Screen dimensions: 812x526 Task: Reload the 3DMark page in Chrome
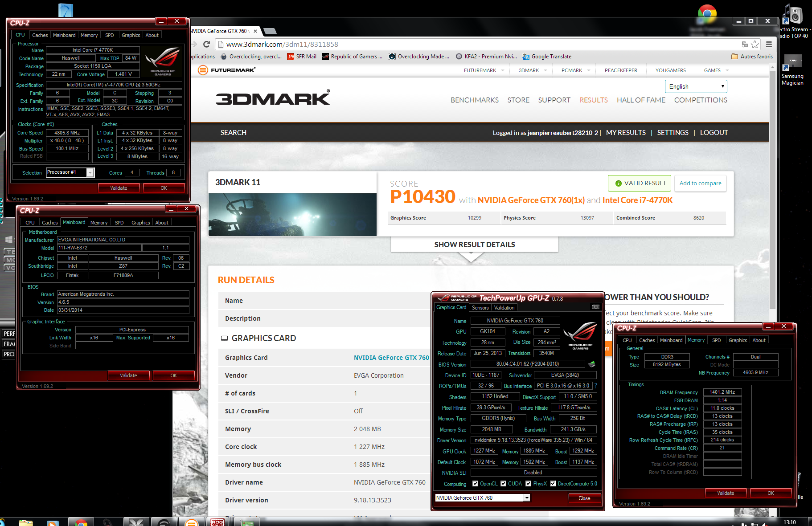(x=206, y=44)
